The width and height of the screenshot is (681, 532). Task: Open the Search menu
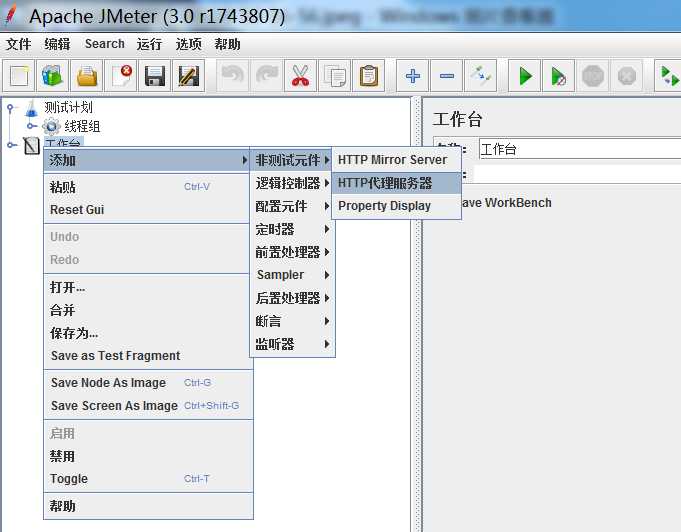coord(105,44)
